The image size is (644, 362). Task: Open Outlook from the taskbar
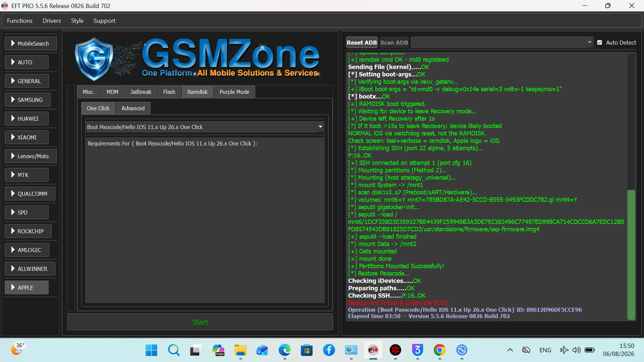coord(262,350)
